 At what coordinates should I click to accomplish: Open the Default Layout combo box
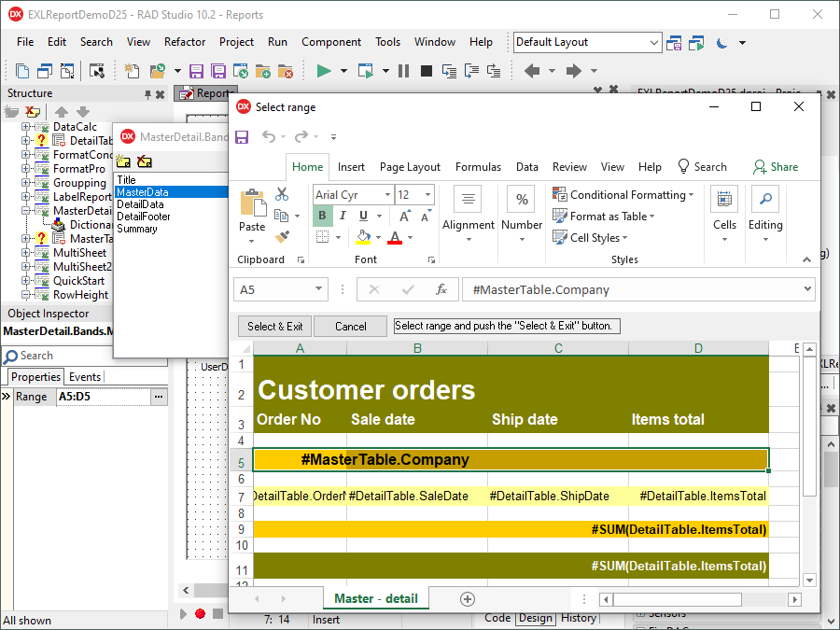click(588, 42)
